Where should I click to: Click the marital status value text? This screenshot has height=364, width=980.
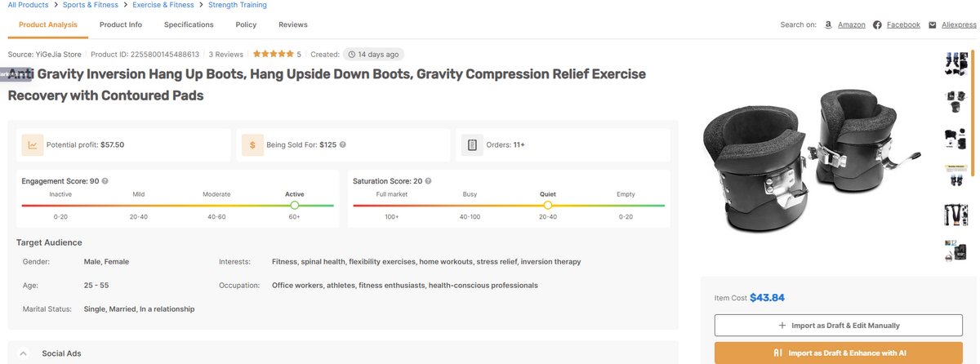[x=140, y=309]
